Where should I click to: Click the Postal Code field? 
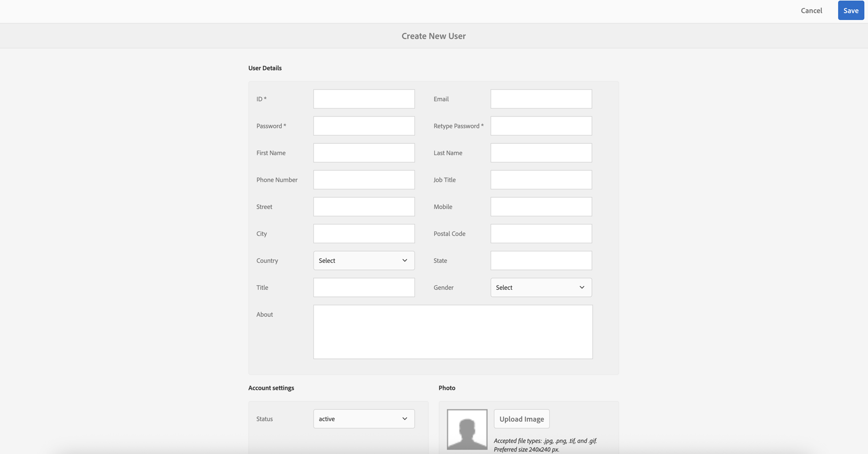coord(541,233)
